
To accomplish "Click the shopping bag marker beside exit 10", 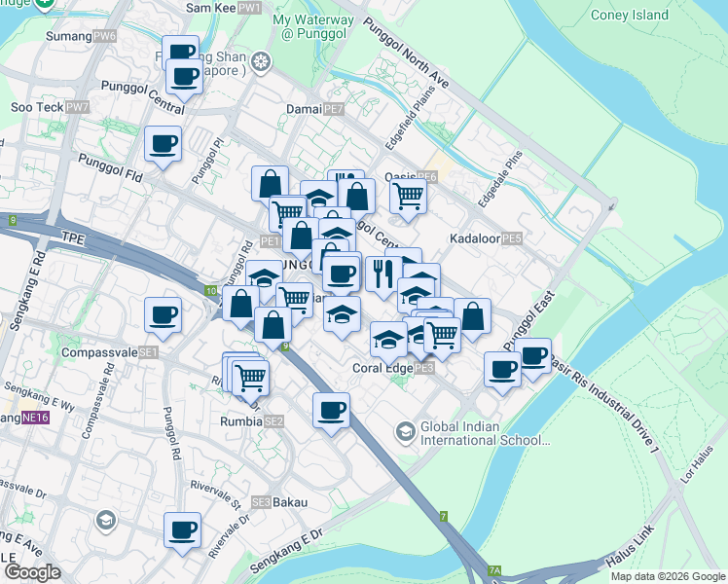I will coord(241,305).
